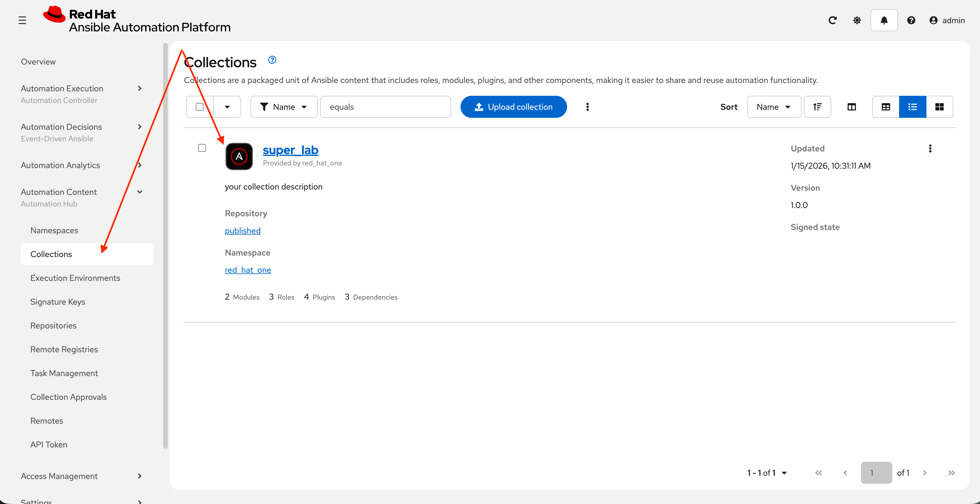Tick the select-all checkbox in toolbar

tap(199, 107)
